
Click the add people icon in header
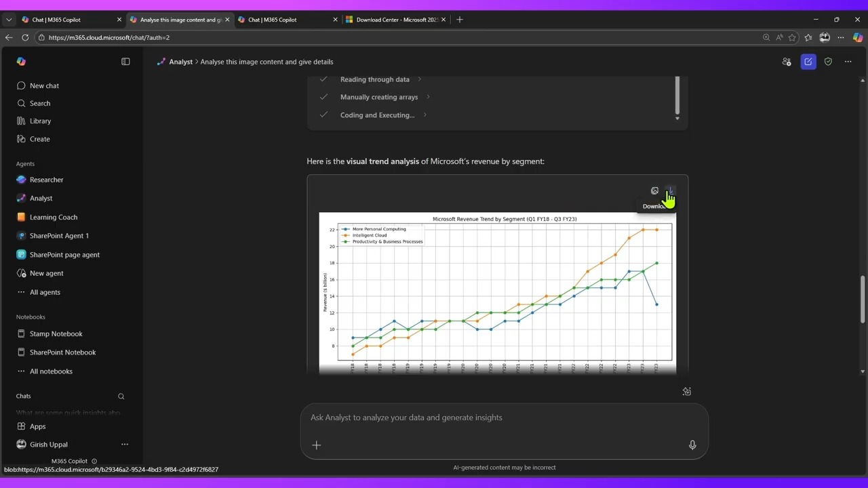[x=787, y=62]
